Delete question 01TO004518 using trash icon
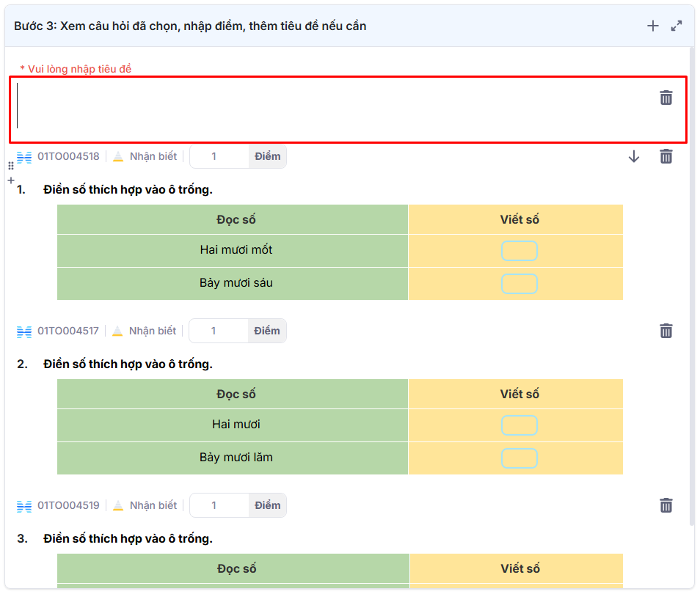The height and width of the screenshot is (594, 700). click(x=666, y=156)
